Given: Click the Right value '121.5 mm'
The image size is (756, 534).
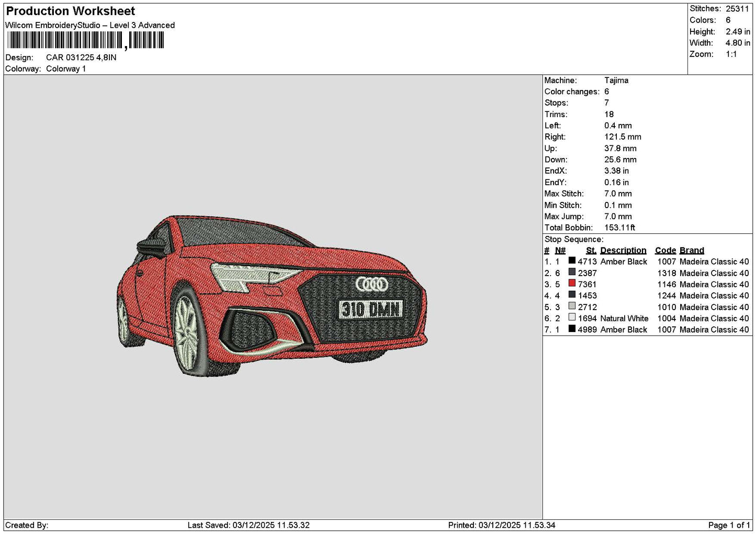Looking at the screenshot, I should 623,137.
